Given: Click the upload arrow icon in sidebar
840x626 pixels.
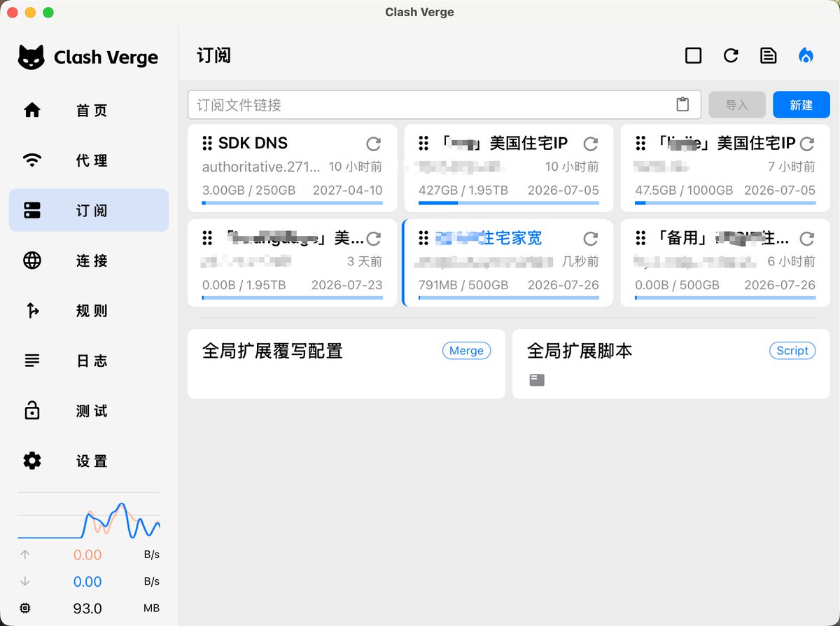Looking at the screenshot, I should pyautogui.click(x=25, y=555).
